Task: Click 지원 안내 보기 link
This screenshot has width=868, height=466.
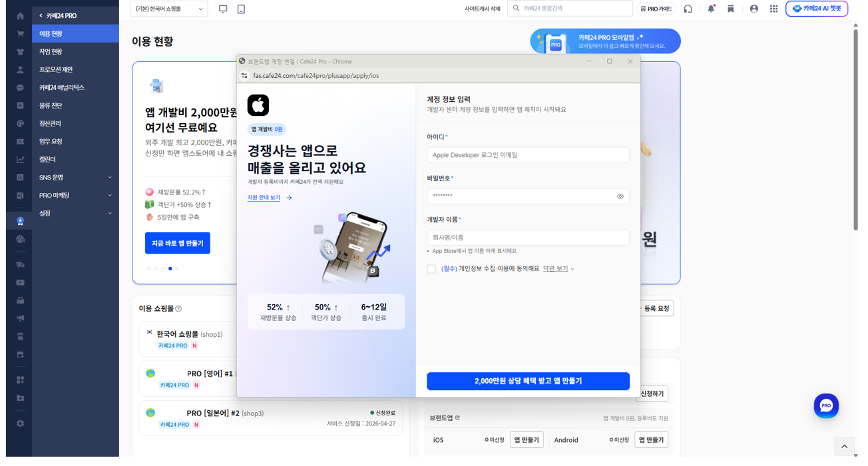Action: pyautogui.click(x=270, y=198)
